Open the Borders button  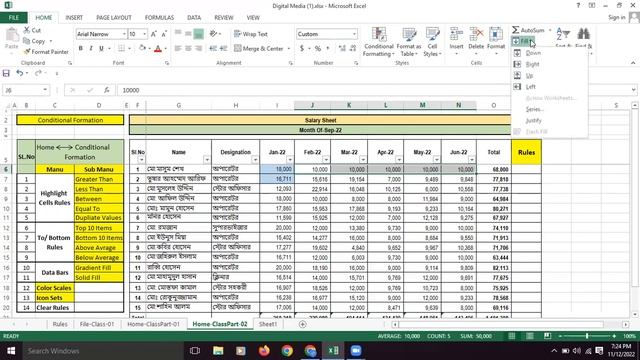121,48
